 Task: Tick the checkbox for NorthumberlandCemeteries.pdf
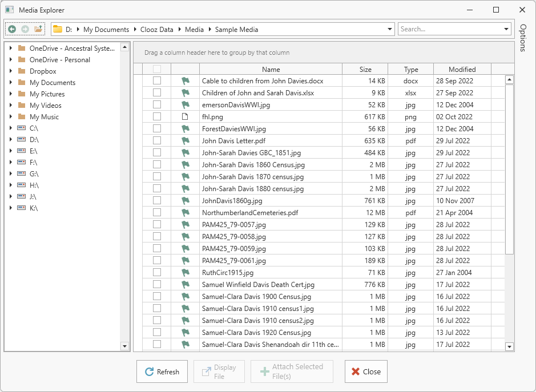point(157,213)
